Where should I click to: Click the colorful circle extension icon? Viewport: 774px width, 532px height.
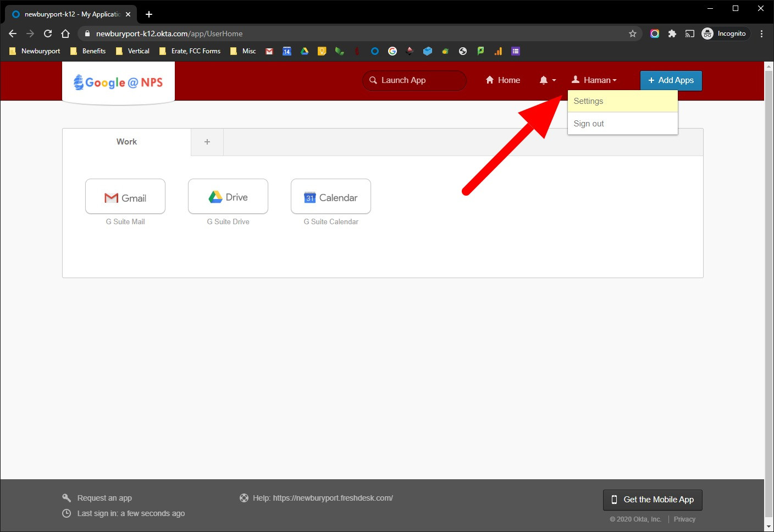click(x=655, y=34)
